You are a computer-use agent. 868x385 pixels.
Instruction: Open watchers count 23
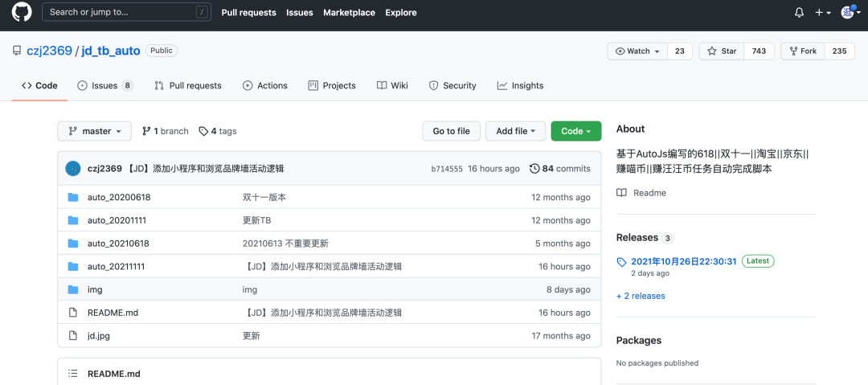point(680,51)
